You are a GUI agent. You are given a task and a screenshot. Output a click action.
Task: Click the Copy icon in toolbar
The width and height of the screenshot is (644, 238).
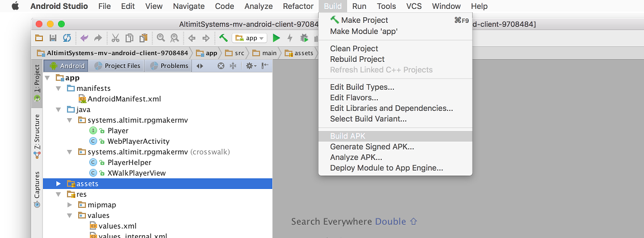pos(129,38)
